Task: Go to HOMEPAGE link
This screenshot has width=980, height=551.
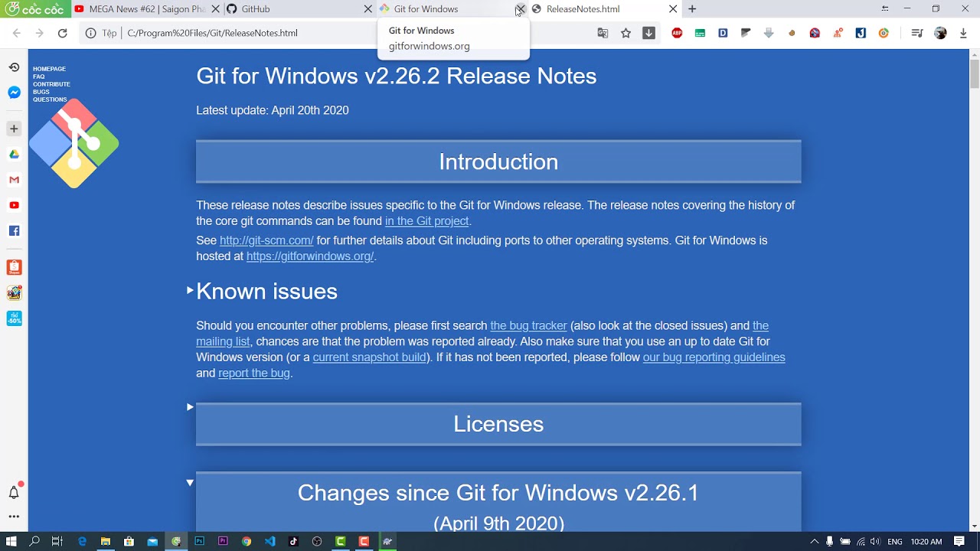Action: click(49, 69)
